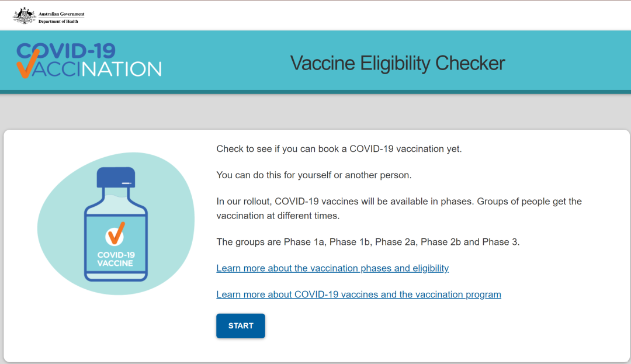Click the vaccine bottle illustration

pyautogui.click(x=116, y=224)
